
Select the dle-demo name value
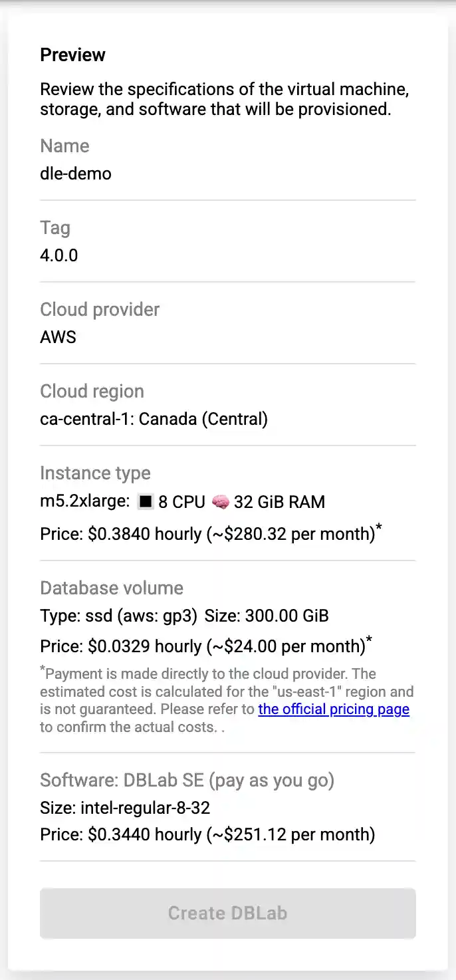pyautogui.click(x=76, y=174)
